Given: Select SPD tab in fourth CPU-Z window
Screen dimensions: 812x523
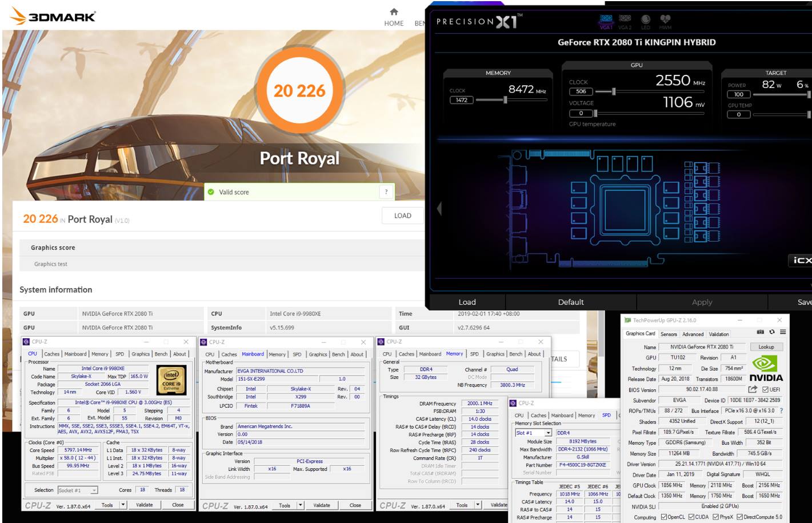Looking at the screenshot, I should tap(606, 416).
